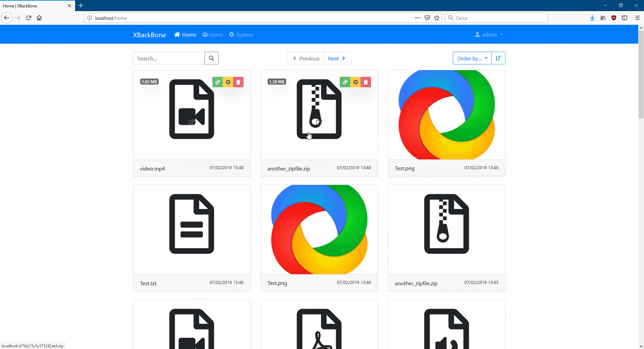Click the XBackBone brand link
The height and width of the screenshot is (349, 644).
(149, 35)
